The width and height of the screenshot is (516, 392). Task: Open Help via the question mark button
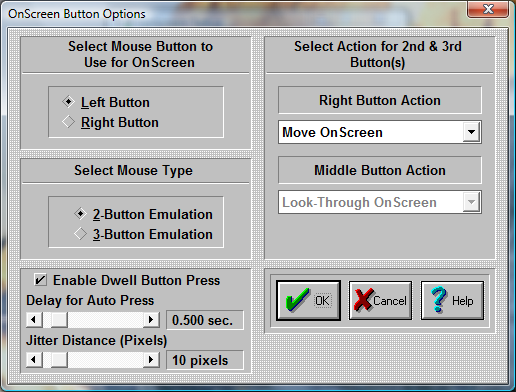pos(452,300)
